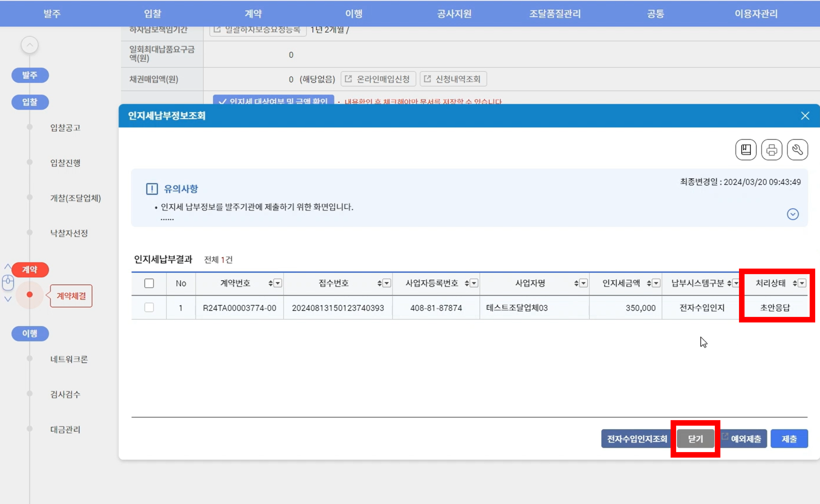The height and width of the screenshot is (504, 820).
Task: Click the mouse scroll icon beside 계약
Action: click(8, 283)
